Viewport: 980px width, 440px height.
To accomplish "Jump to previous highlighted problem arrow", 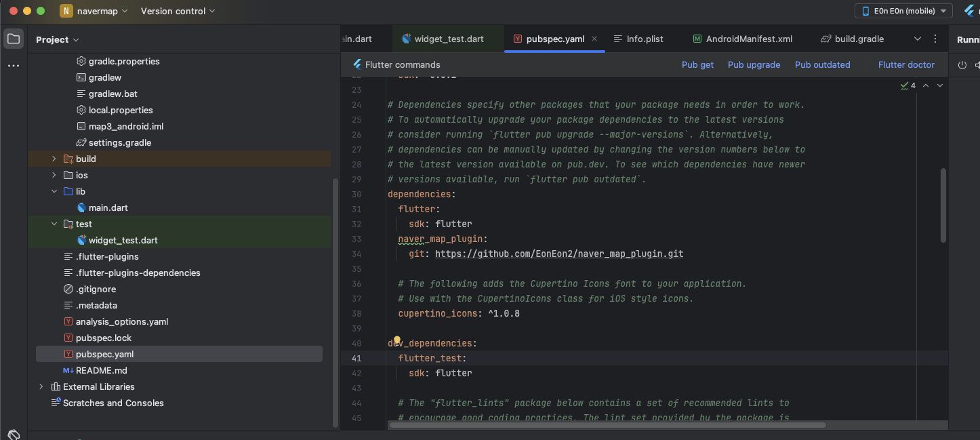I will [926, 85].
